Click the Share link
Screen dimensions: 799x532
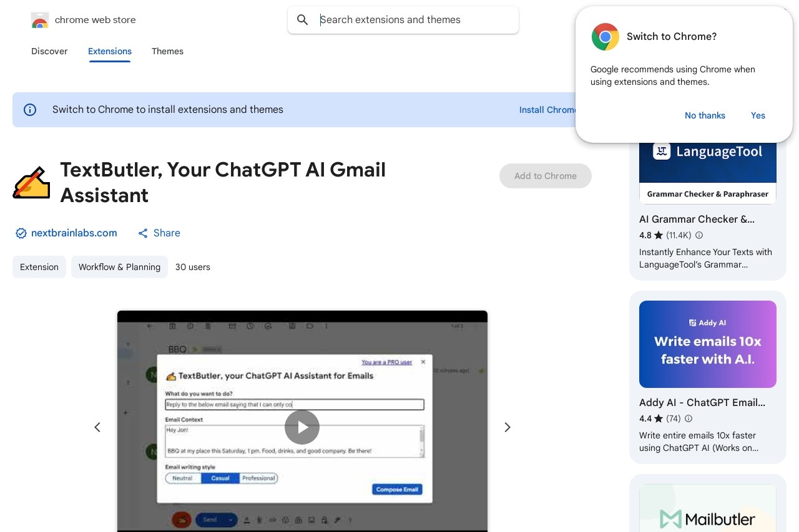coord(167,233)
